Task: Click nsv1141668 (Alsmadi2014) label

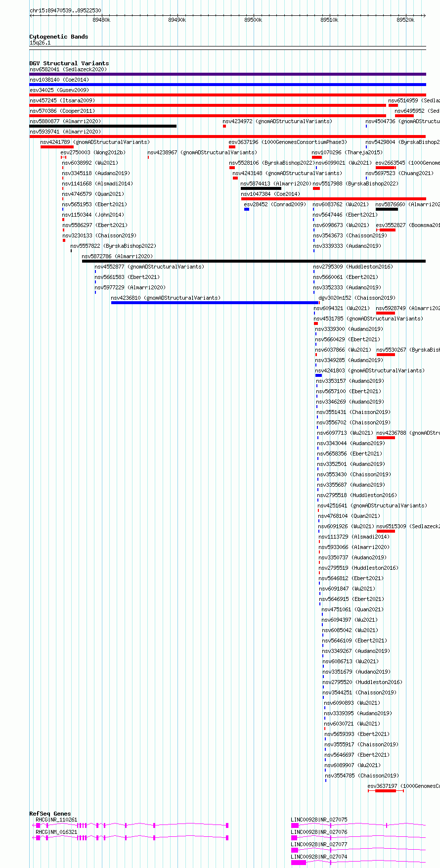Action: click(x=97, y=183)
